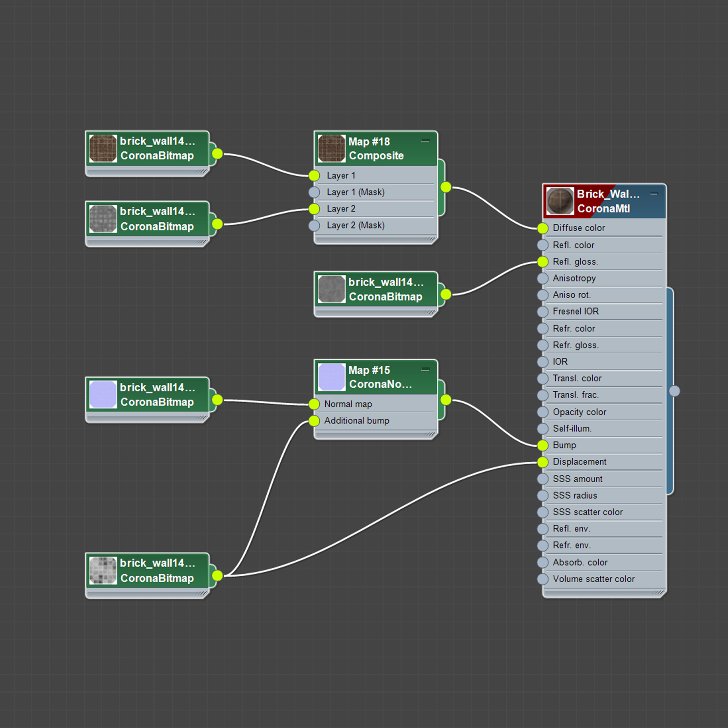Collapse the Map #15 CoronaNormal node

(x=425, y=369)
